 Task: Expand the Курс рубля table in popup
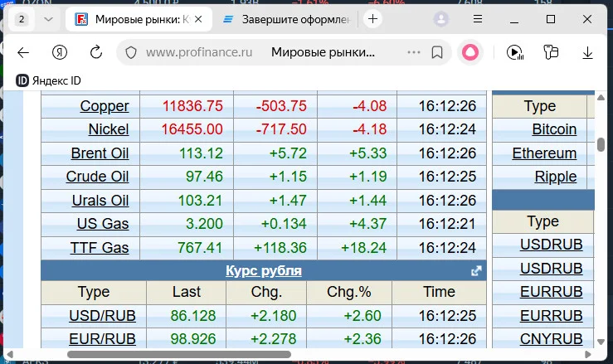click(x=476, y=271)
